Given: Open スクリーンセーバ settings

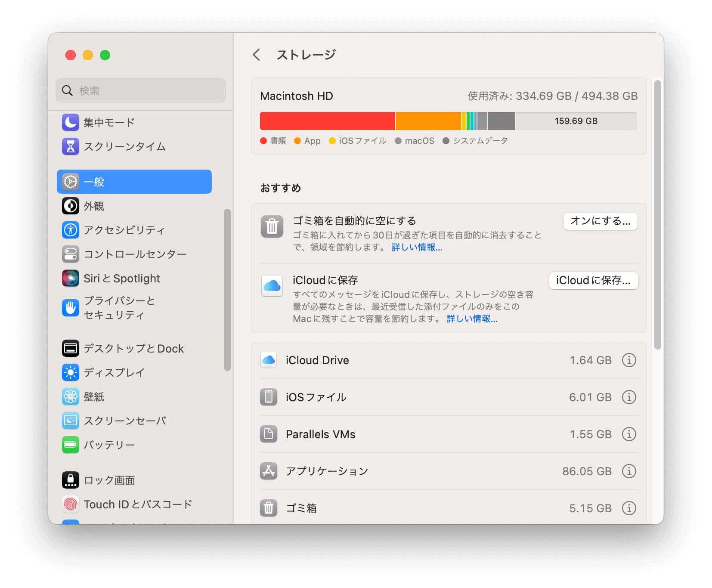Looking at the screenshot, I should click(x=134, y=421).
